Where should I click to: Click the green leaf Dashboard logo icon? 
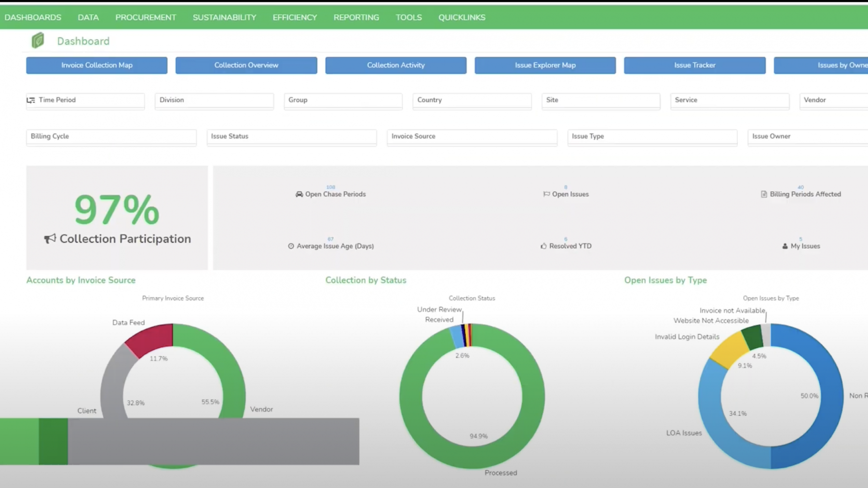pos(38,41)
